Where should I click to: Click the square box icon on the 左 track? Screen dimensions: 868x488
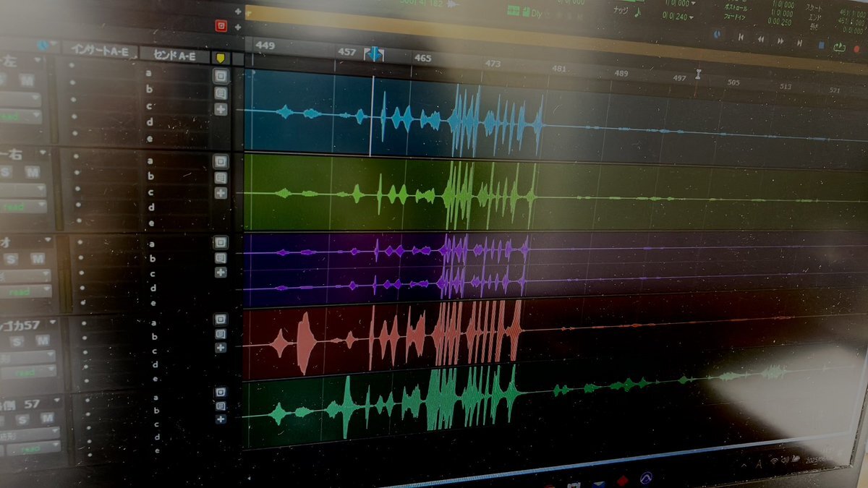[x=221, y=76]
